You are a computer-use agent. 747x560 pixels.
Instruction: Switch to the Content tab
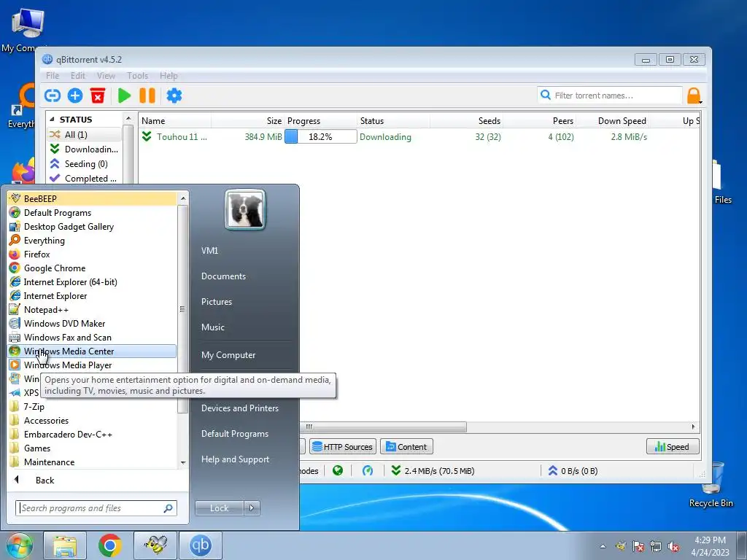[x=406, y=447]
